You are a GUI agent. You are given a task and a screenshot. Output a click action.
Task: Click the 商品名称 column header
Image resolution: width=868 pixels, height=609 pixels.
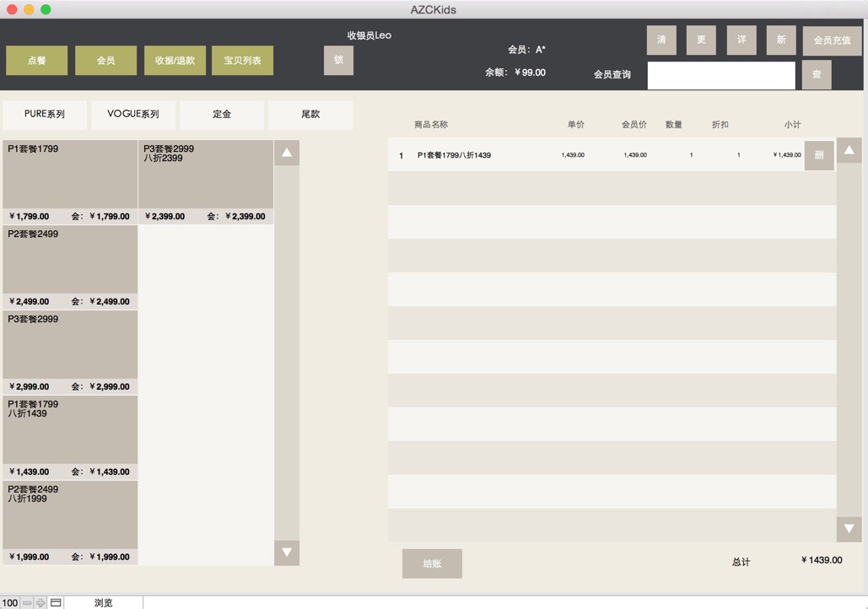pyautogui.click(x=431, y=125)
